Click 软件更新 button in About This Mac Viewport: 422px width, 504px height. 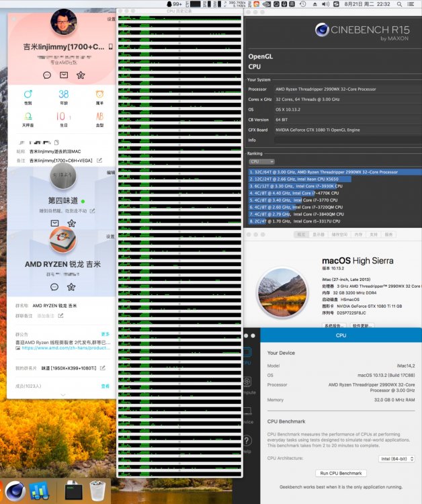(362, 326)
